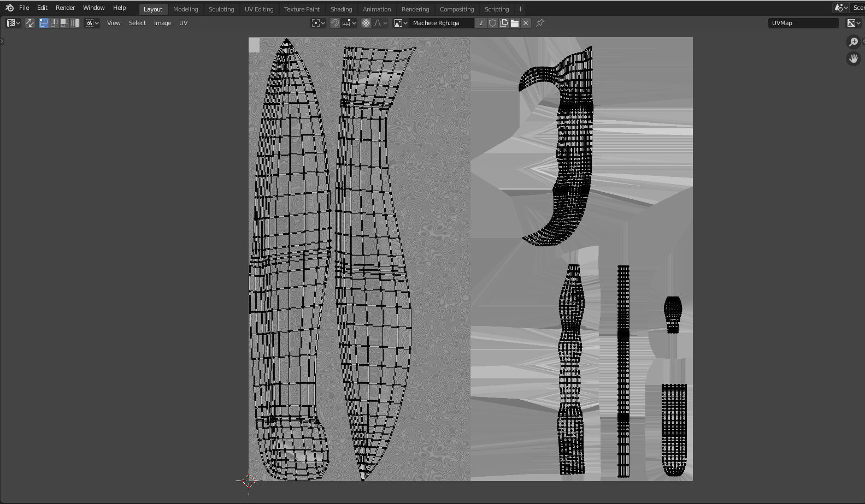Open the editor type dropdown
Viewport: 865px width, 504px height.
[x=14, y=23]
